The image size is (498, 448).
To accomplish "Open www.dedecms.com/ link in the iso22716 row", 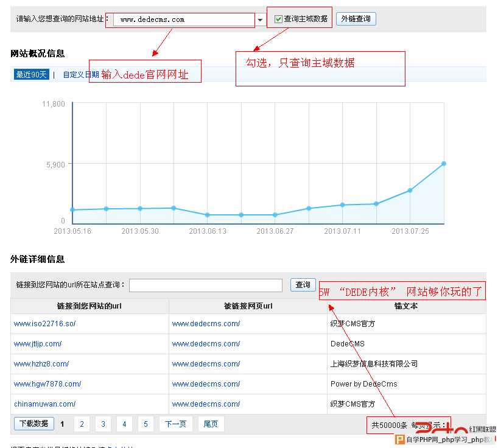I will click(206, 324).
